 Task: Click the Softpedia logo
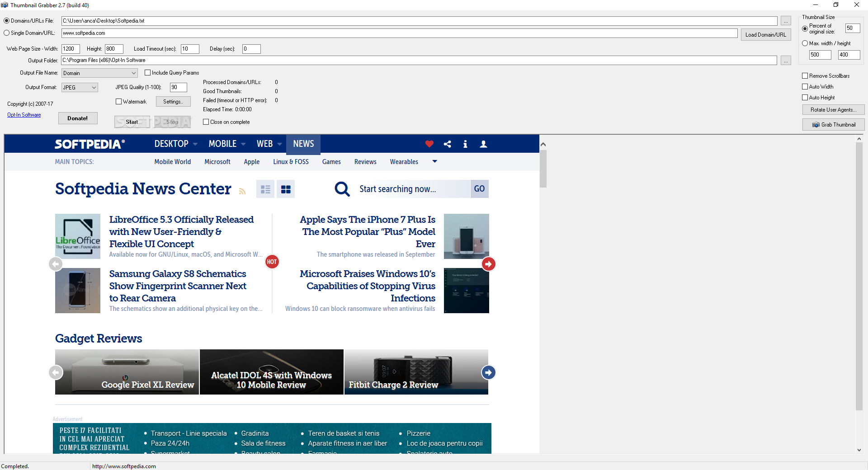(90, 144)
